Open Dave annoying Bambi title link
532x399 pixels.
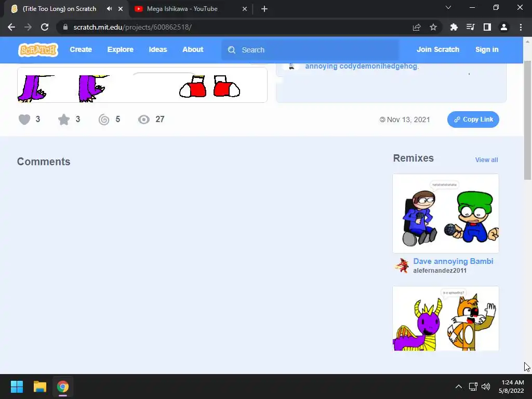click(x=453, y=261)
